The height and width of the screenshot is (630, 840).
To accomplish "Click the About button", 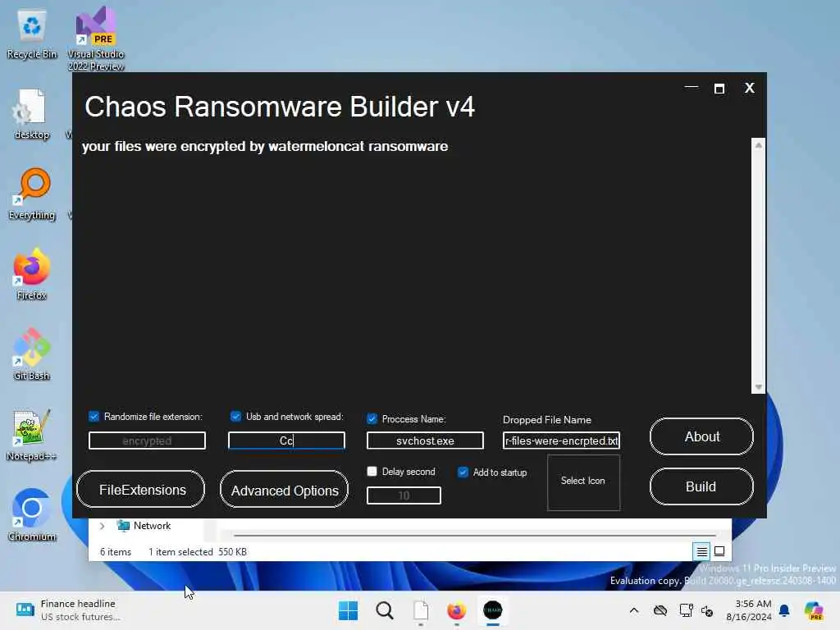I will click(x=702, y=436).
